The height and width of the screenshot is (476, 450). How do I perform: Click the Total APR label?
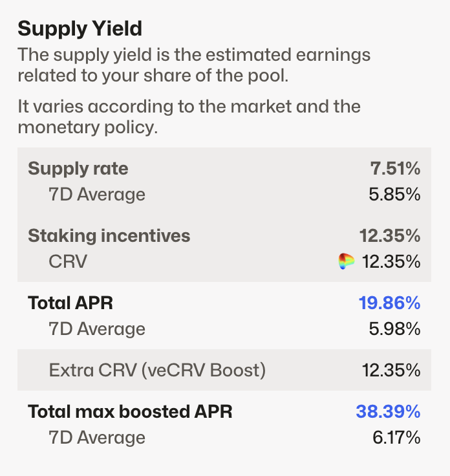pos(70,303)
